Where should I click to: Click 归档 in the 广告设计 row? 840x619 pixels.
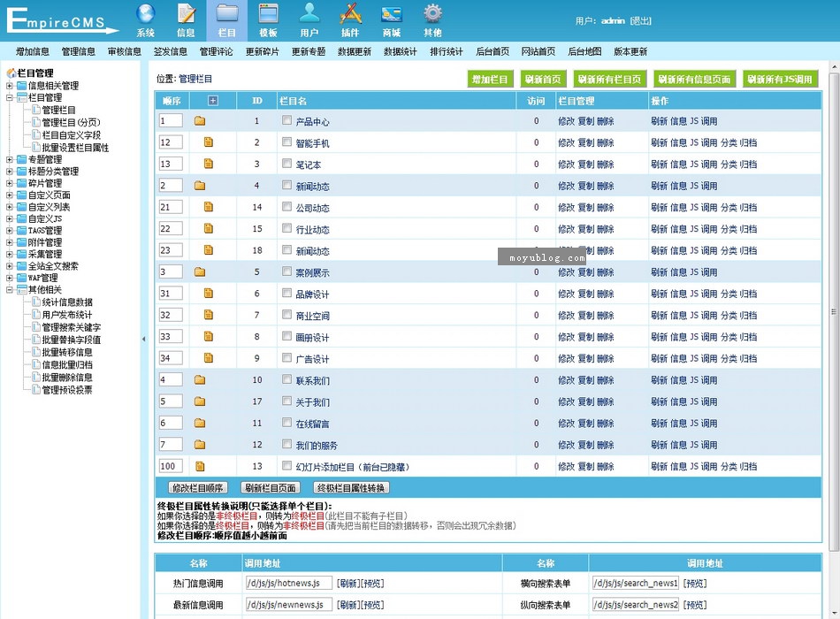pos(748,358)
